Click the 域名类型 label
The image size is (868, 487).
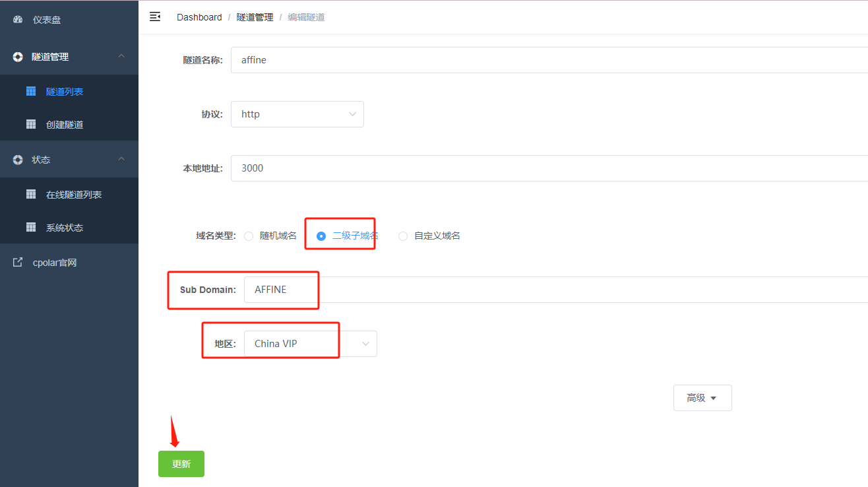click(x=216, y=236)
